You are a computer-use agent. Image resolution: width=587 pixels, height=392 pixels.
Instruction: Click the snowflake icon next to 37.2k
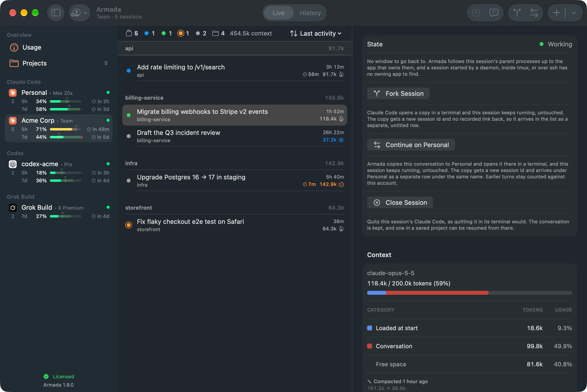(x=341, y=140)
